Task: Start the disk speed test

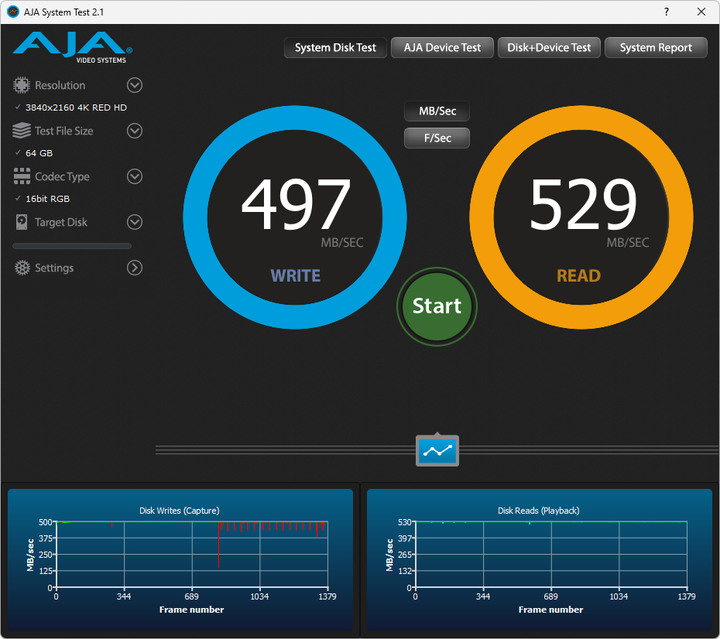Action: coord(437,307)
